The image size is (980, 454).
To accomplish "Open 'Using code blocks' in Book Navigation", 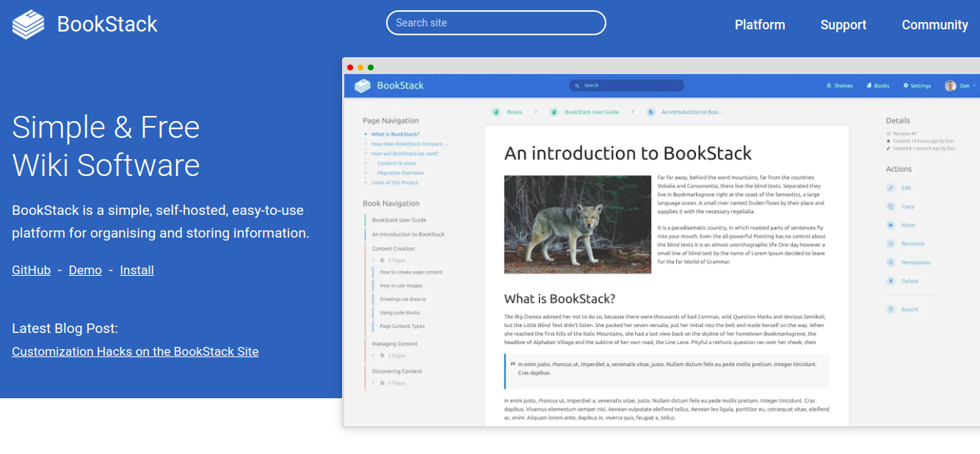I will [x=400, y=313].
